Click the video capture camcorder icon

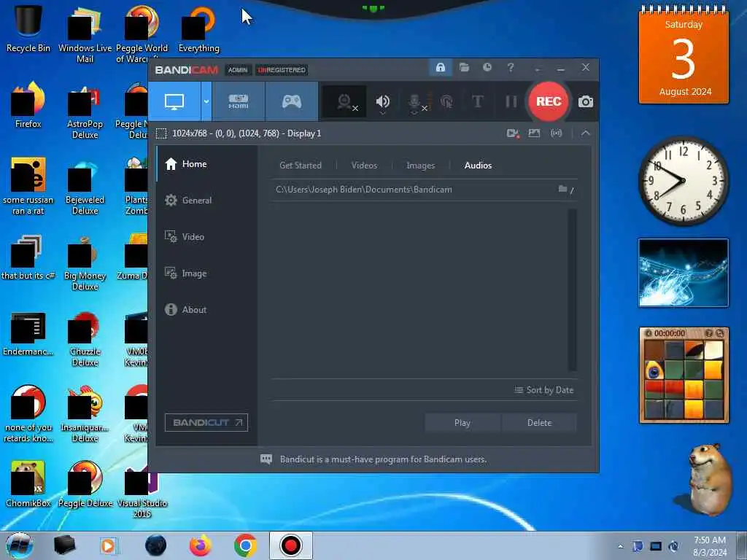point(513,133)
